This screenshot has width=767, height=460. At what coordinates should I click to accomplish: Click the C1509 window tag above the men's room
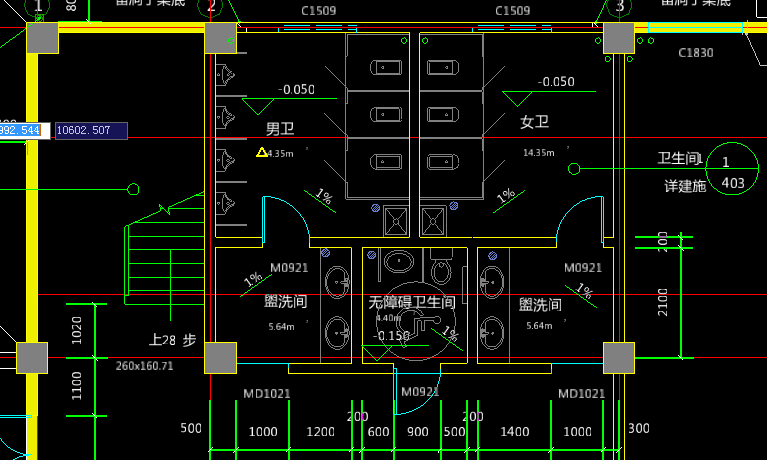318,11
